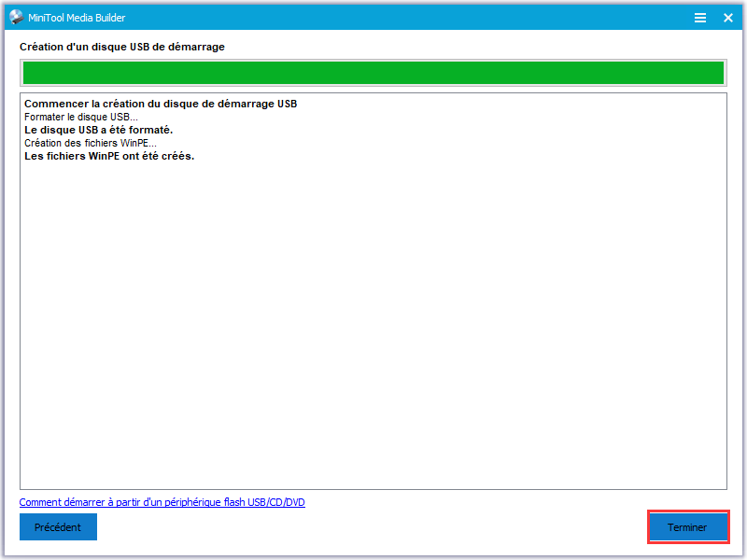747x560 pixels.
Task: Click the Terminer button
Action: click(x=688, y=527)
